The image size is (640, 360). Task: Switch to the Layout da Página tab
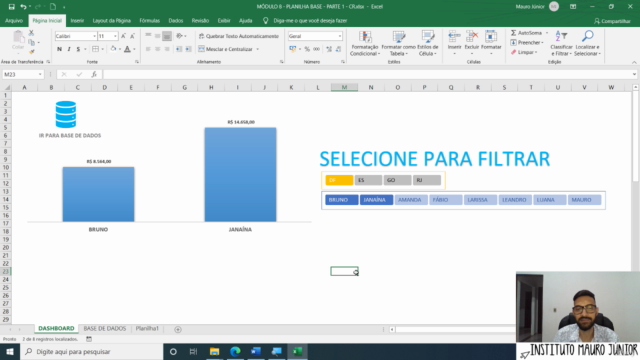pos(111,20)
